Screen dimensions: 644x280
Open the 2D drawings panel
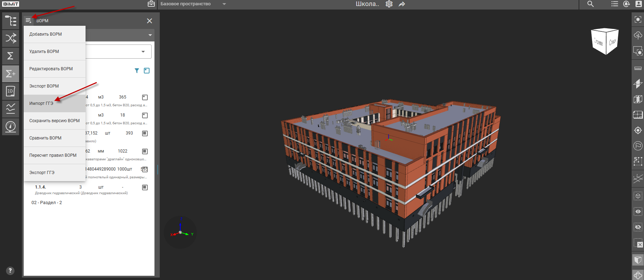tap(11, 91)
